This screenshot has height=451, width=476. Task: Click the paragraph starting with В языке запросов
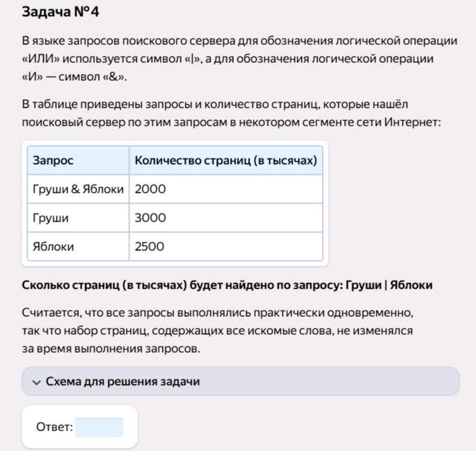240,59
